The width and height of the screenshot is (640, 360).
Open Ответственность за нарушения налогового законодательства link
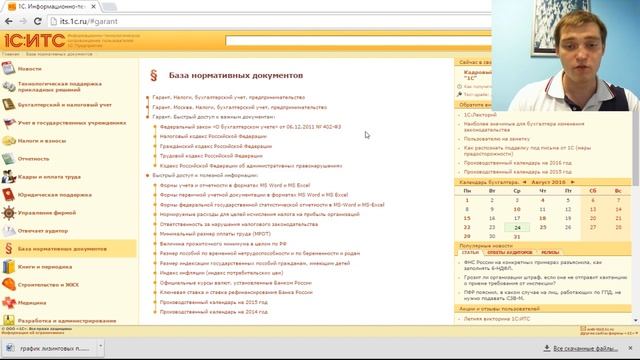pos(239,224)
